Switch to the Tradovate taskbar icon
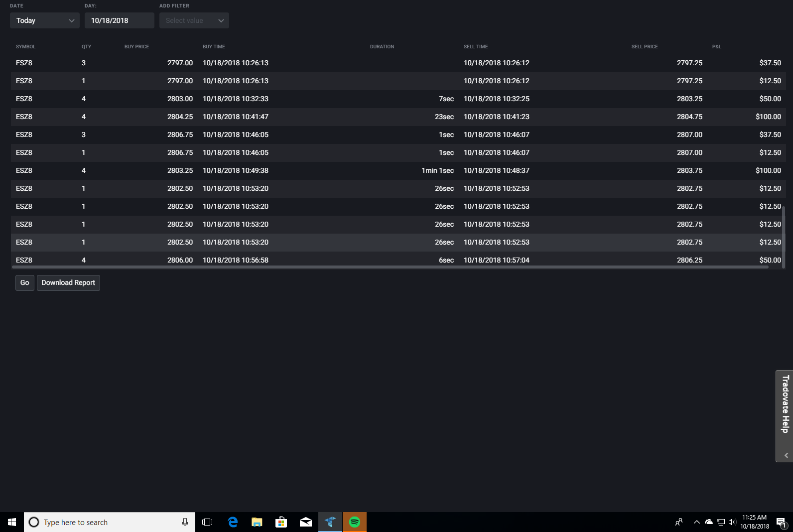 coord(330,522)
